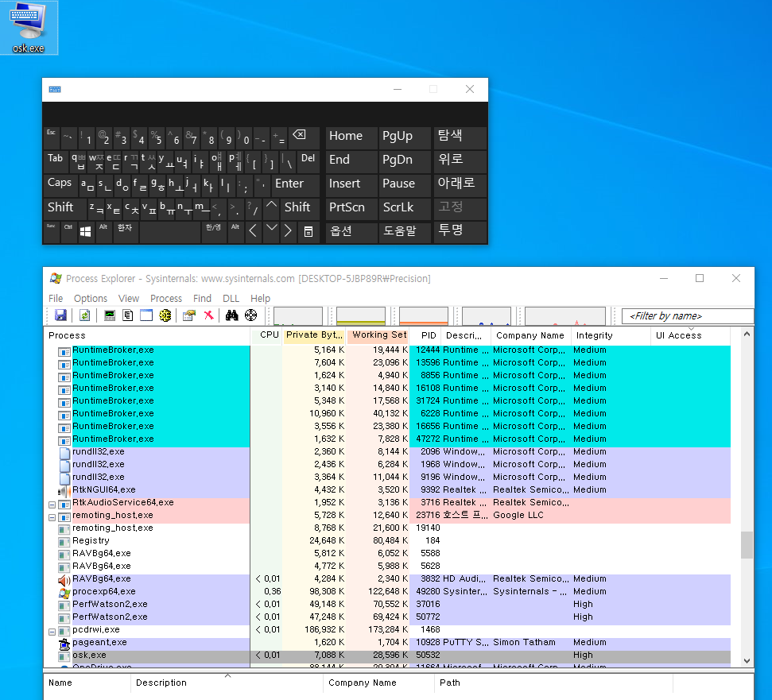Sort the process list by the Process column header
Image resolution: width=772 pixels, height=700 pixels.
pos(147,335)
